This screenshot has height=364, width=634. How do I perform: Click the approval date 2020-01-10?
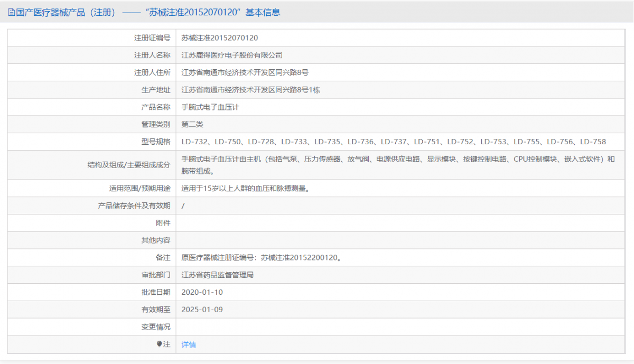(x=201, y=292)
